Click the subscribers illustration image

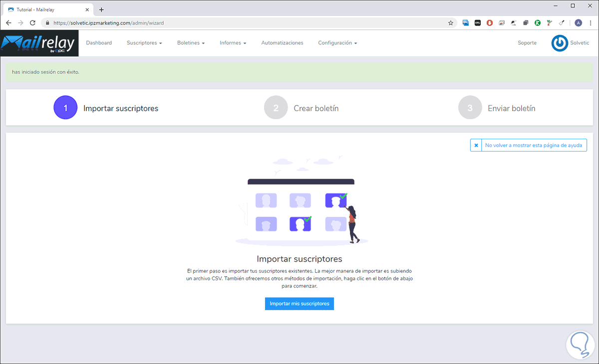[x=301, y=200]
